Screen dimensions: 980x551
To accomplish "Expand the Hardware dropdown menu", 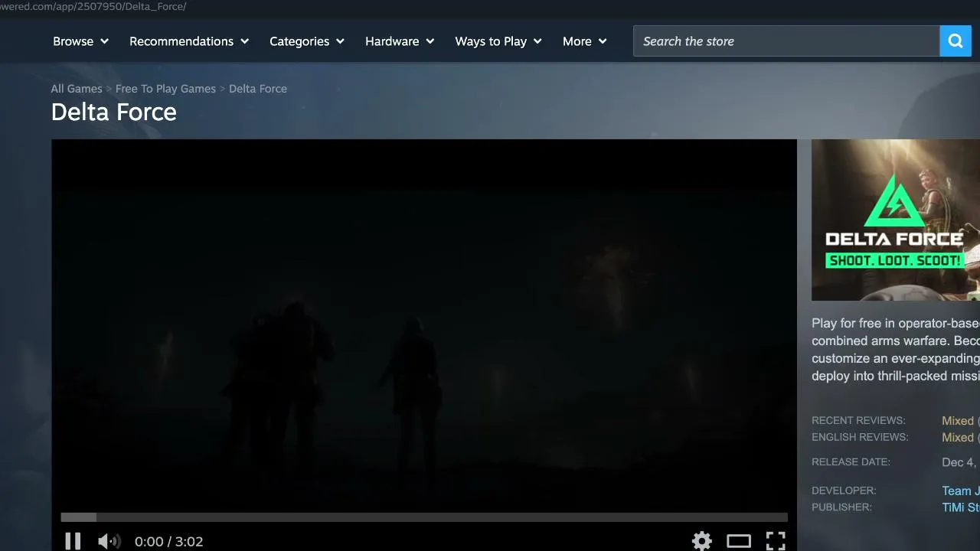I will click(400, 41).
